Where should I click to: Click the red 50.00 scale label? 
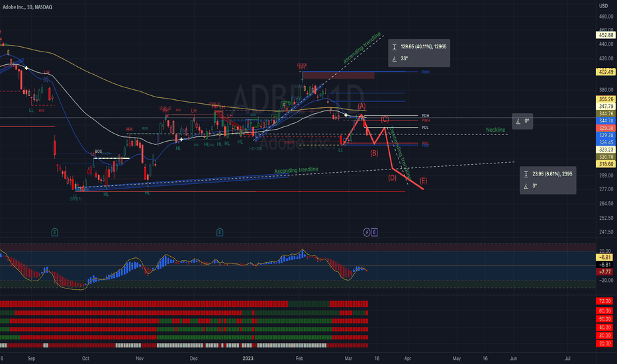(x=604, y=319)
